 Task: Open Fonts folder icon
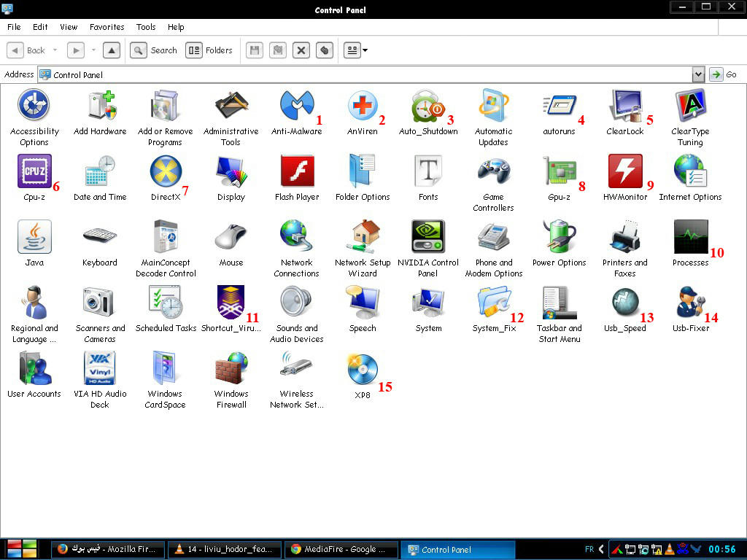coord(427,171)
